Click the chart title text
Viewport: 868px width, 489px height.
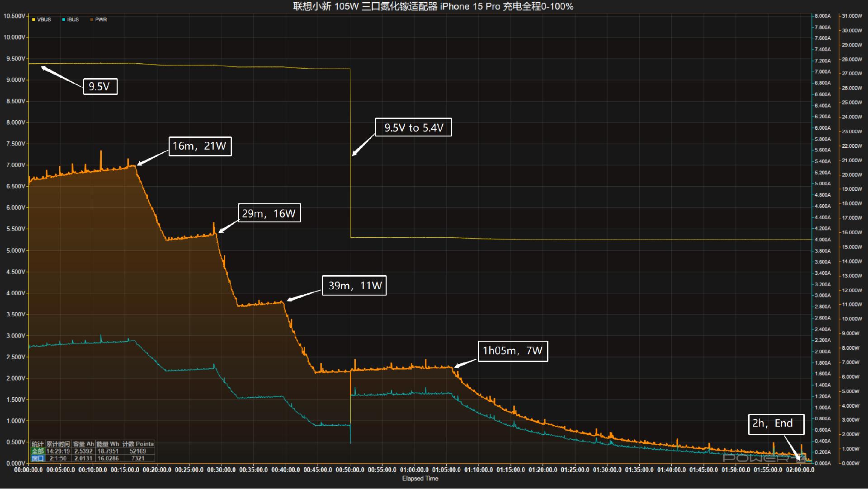[433, 6]
